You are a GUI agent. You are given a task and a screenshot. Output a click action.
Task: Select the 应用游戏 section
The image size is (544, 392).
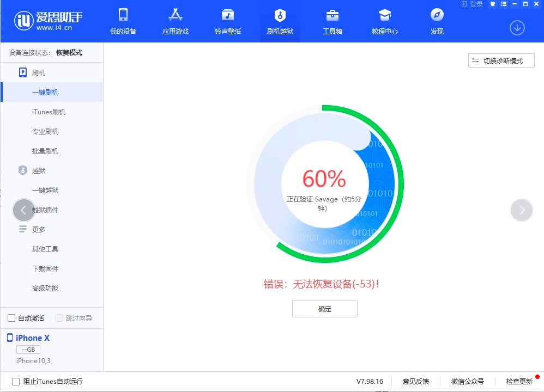point(174,22)
